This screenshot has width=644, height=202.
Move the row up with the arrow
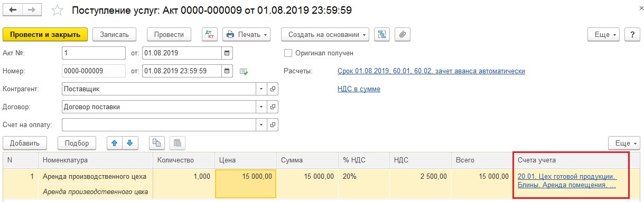[115, 143]
